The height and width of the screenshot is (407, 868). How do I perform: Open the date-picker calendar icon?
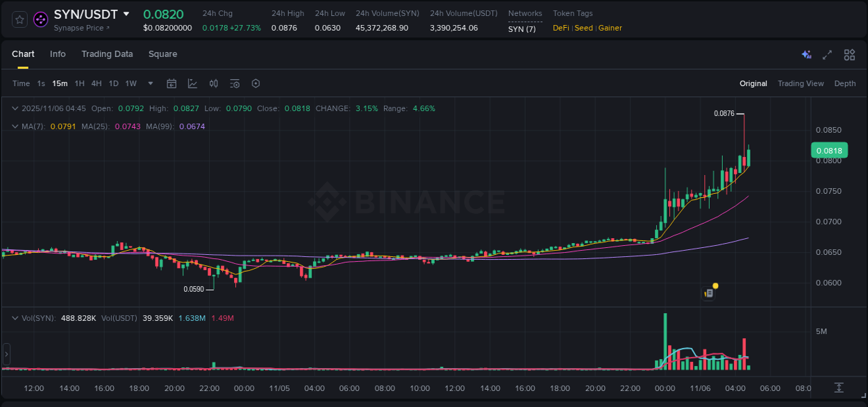coord(172,83)
